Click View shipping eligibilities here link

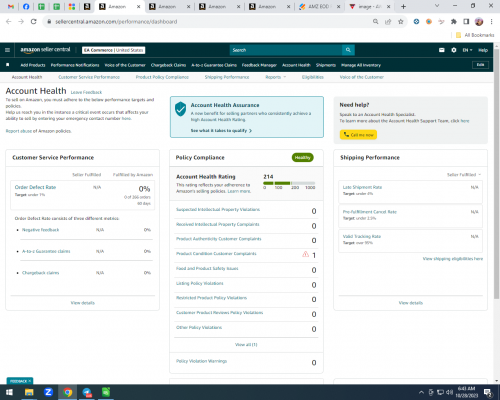coord(453,259)
